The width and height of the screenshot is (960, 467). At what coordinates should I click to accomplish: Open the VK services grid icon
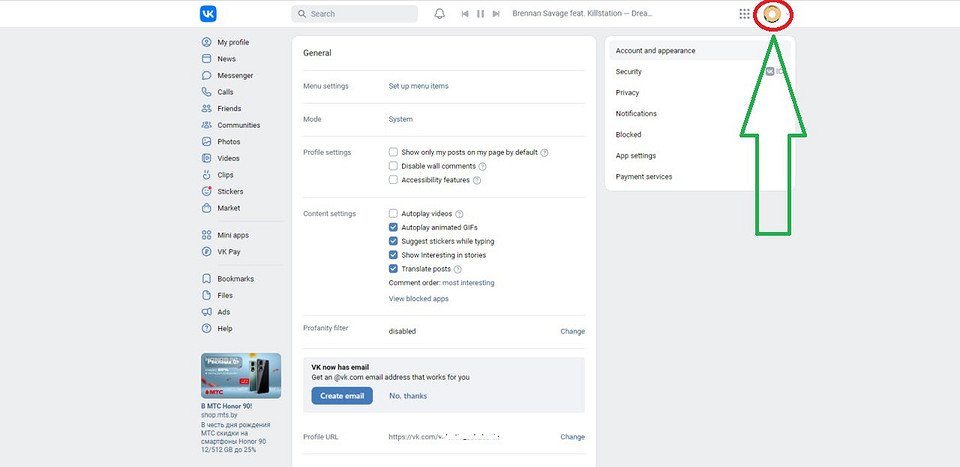click(744, 14)
